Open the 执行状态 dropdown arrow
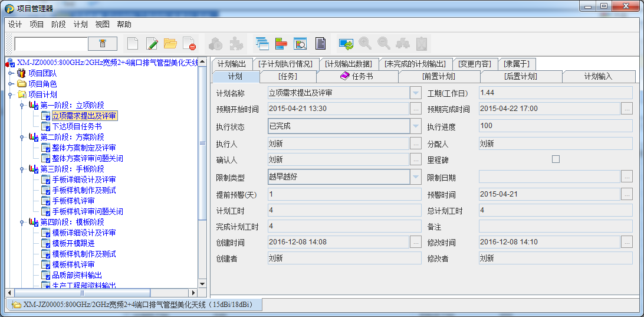644x317 pixels. [416, 126]
